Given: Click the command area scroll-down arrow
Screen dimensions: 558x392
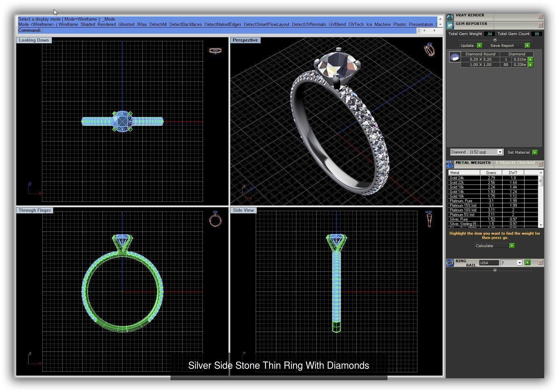Looking at the screenshot, I should pyautogui.click(x=440, y=24).
